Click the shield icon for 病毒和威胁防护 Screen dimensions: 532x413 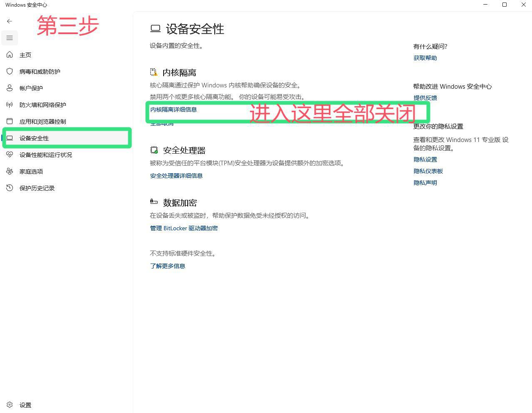[x=10, y=71]
